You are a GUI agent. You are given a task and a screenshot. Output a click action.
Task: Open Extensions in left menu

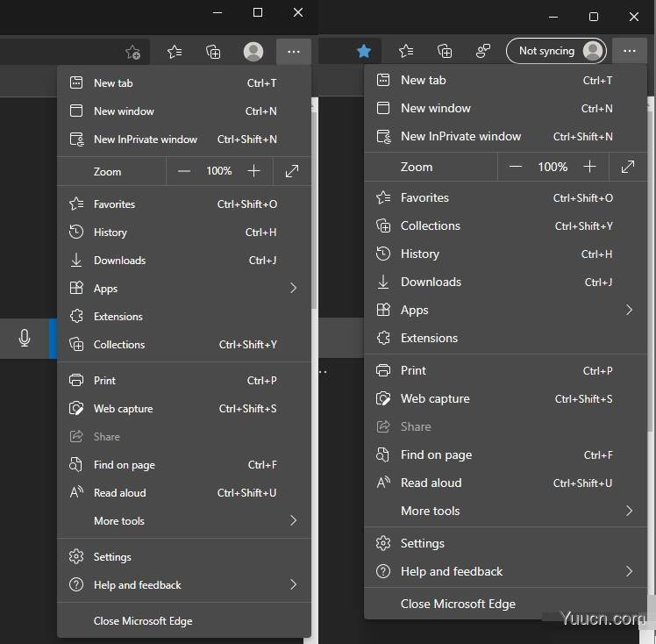coord(184,316)
